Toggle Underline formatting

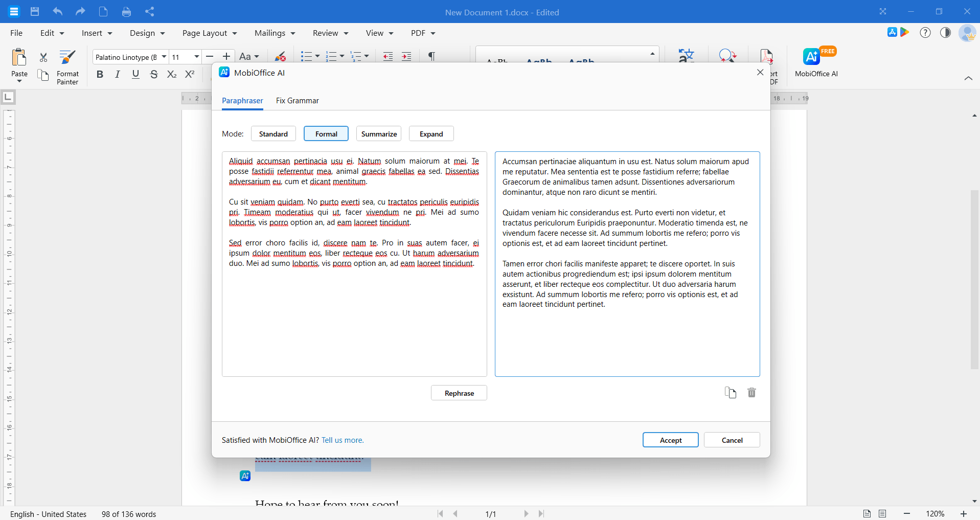pyautogui.click(x=135, y=74)
